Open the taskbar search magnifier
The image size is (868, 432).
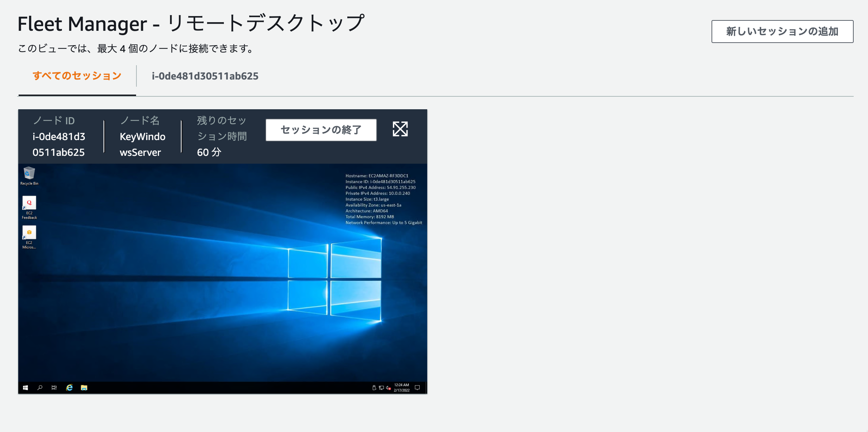point(40,388)
